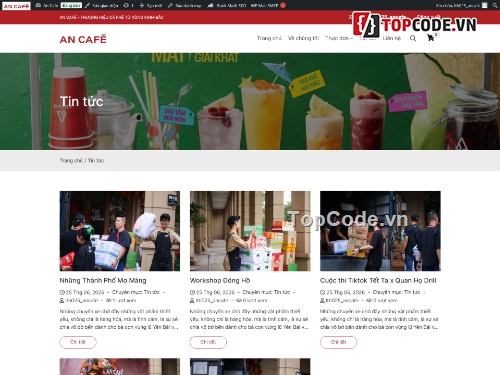Click Sửa giao diện in the admin bar

[102, 5]
